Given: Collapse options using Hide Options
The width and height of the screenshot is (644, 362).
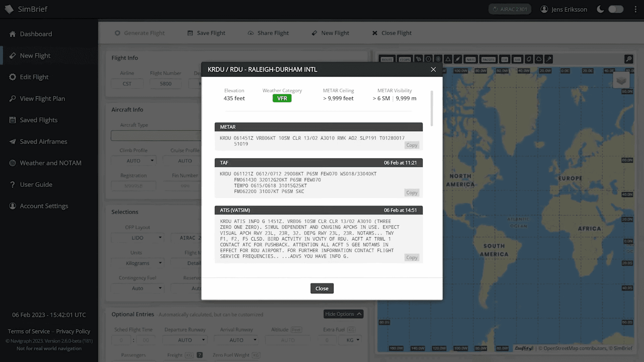Looking at the screenshot, I should click(x=343, y=314).
